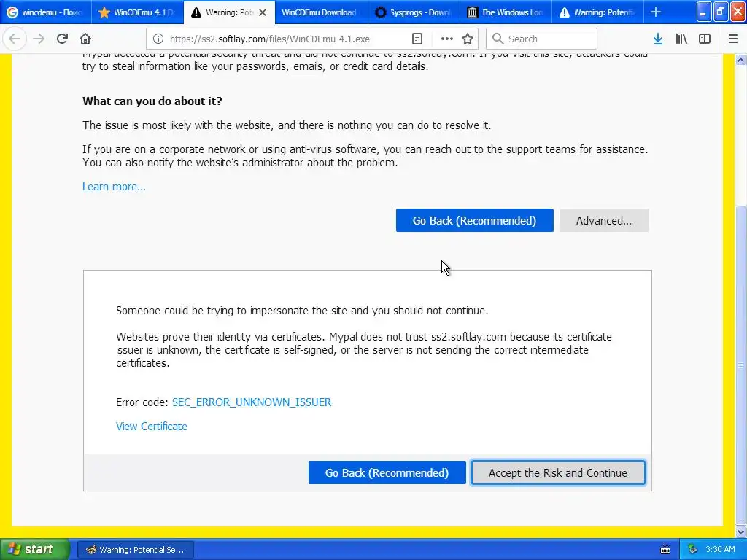Switch to the WinCDEmu 4.1 starred tab

coord(138,12)
